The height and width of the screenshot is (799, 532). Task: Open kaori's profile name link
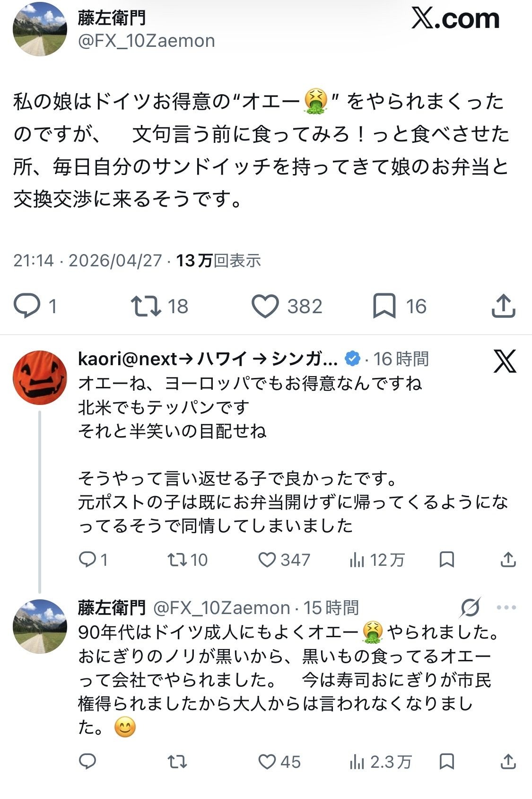(207, 359)
